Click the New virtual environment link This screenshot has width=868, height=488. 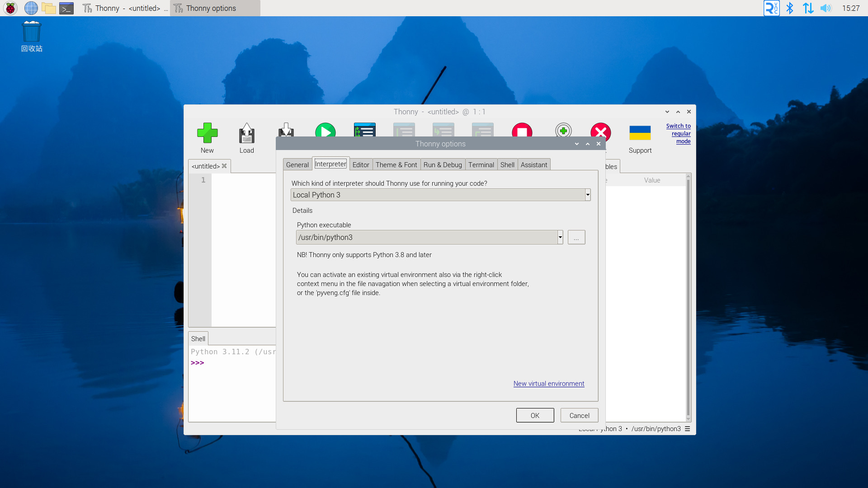[x=549, y=384]
